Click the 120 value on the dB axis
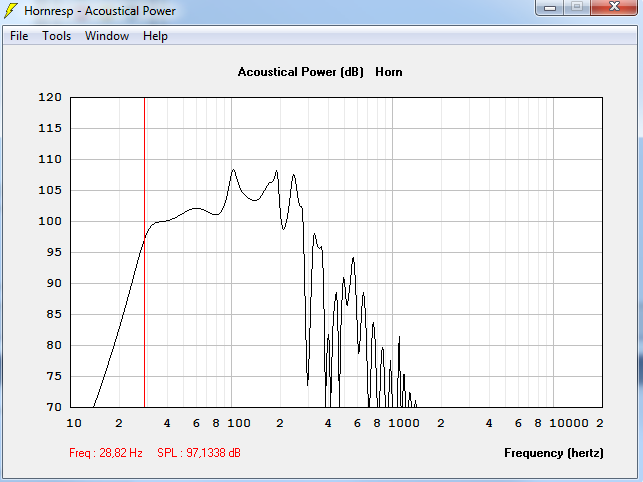The image size is (643, 482). (50, 97)
